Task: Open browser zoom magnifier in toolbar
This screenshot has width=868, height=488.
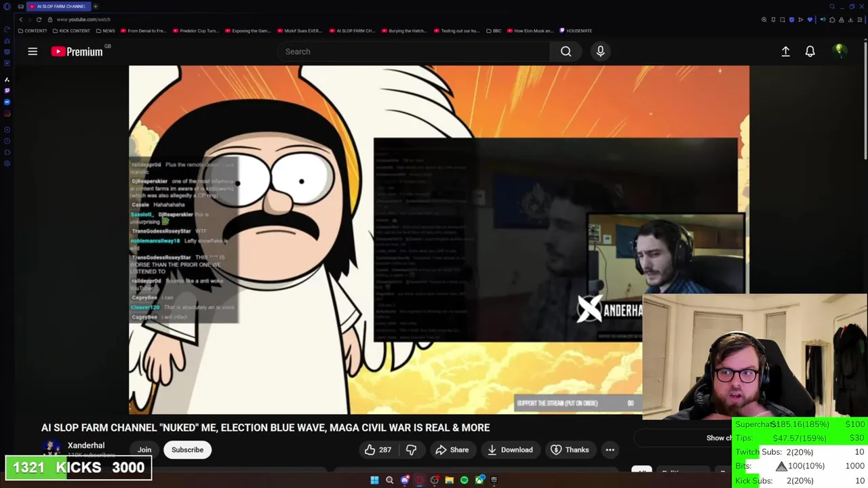Action: [x=764, y=20]
